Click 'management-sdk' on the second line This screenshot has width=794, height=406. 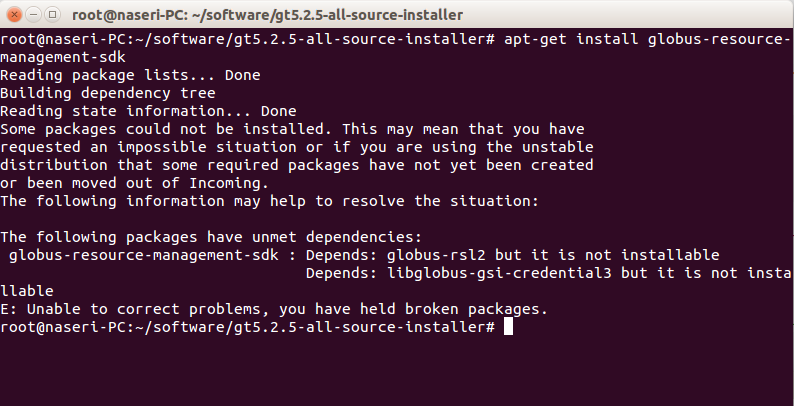point(63,57)
